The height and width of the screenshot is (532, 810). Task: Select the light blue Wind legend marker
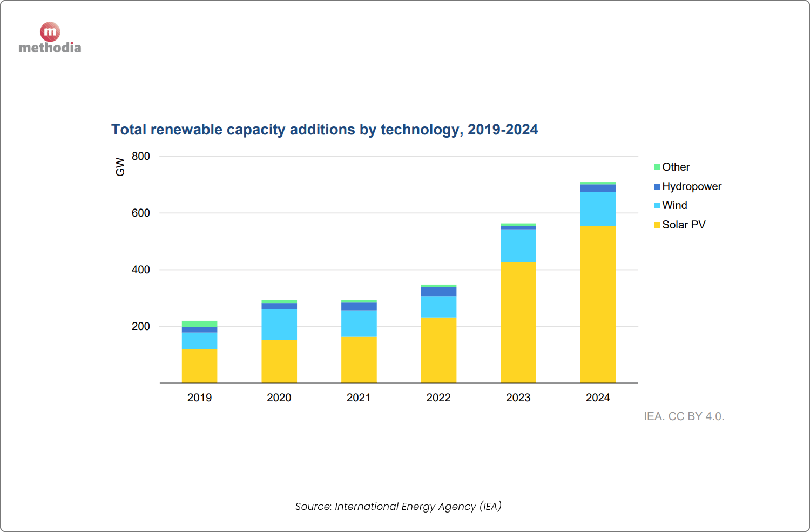pyautogui.click(x=658, y=205)
